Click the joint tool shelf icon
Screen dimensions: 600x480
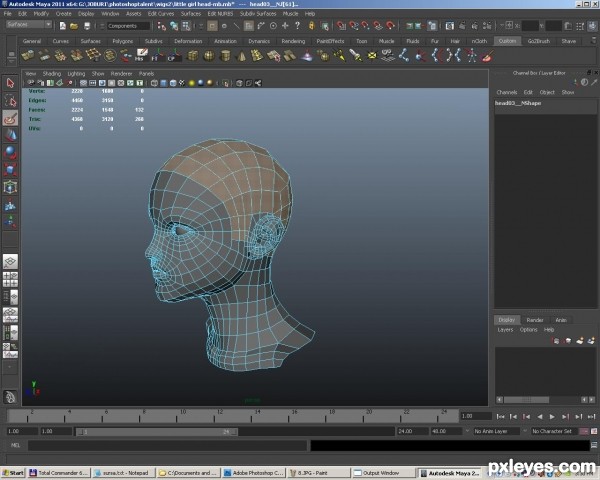tap(403, 56)
